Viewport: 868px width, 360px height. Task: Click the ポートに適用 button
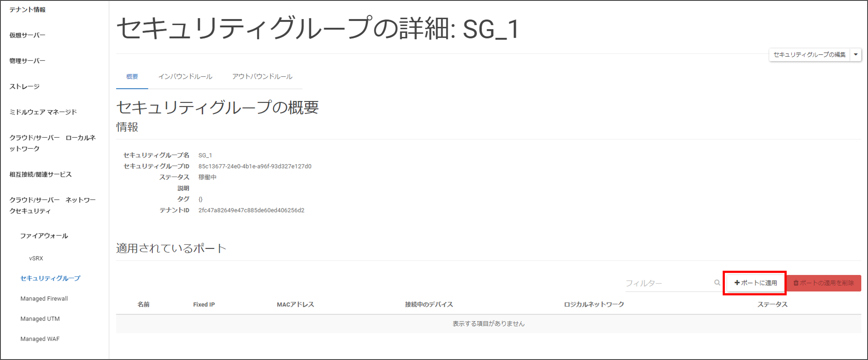click(755, 283)
